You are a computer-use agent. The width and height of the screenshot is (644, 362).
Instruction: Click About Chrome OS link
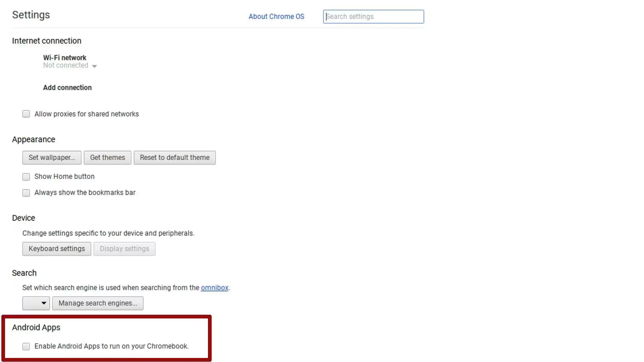tap(276, 16)
